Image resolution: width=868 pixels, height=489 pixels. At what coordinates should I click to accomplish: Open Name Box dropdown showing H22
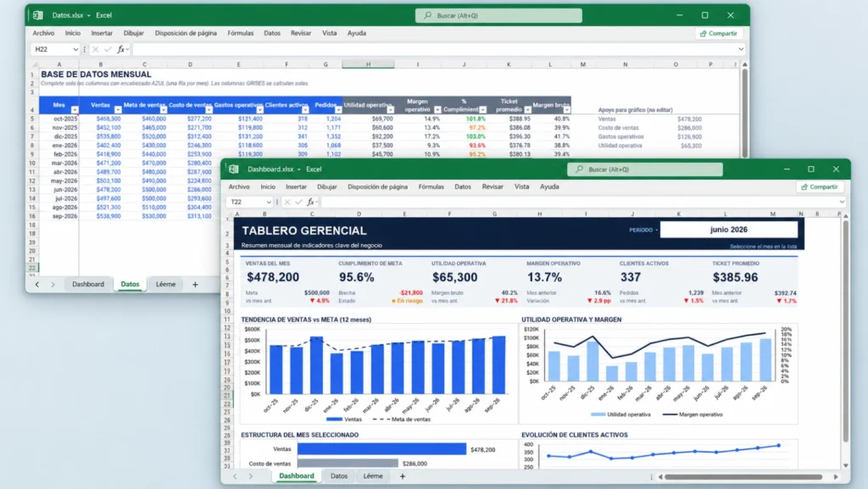pos(75,49)
